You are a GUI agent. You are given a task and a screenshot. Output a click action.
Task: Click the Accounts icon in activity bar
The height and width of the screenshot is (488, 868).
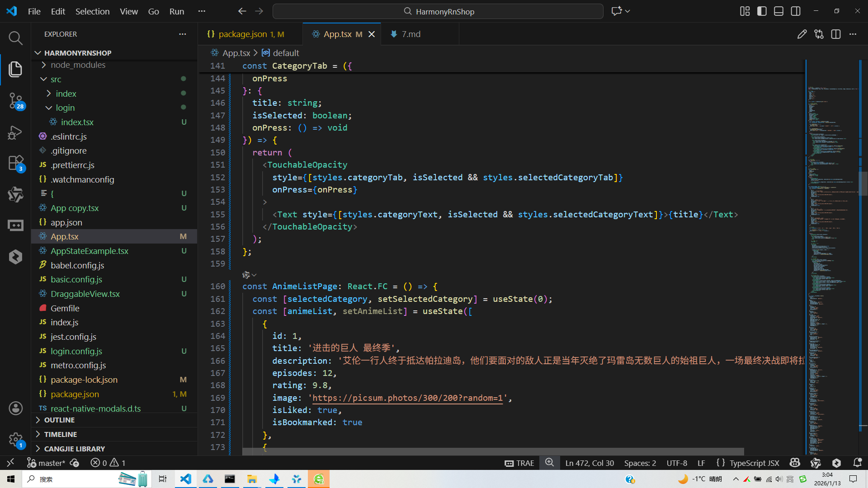click(15, 408)
